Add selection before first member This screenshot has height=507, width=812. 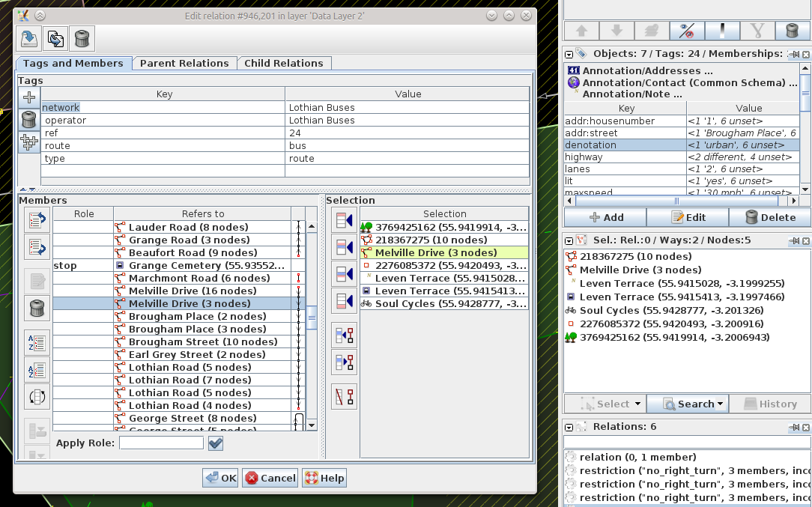click(344, 220)
